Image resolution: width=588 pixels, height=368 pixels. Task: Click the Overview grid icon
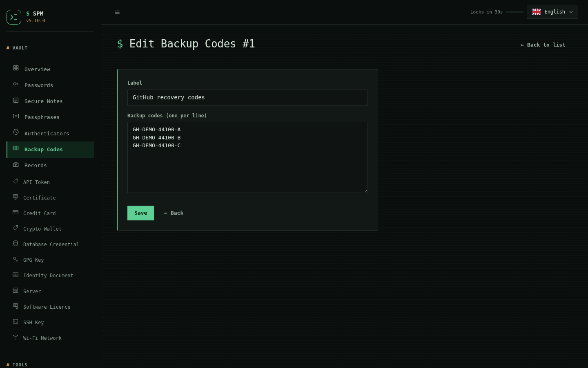[x=16, y=68]
